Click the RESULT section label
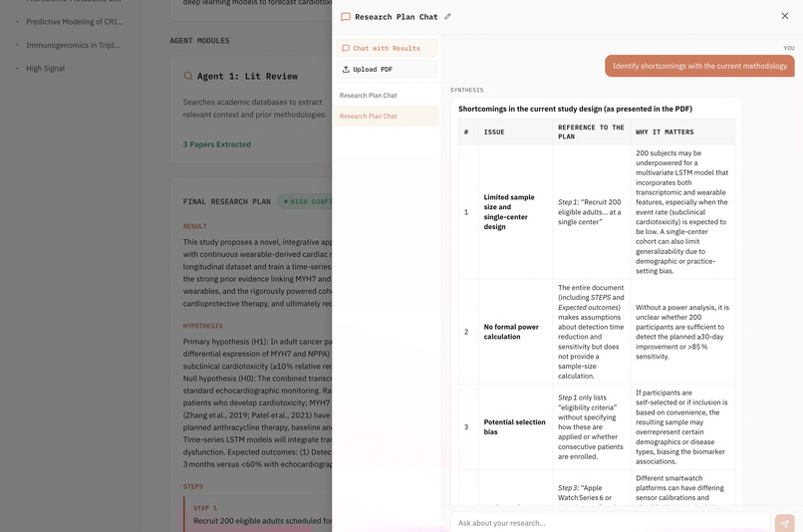This screenshot has height=532, width=803. point(194,226)
